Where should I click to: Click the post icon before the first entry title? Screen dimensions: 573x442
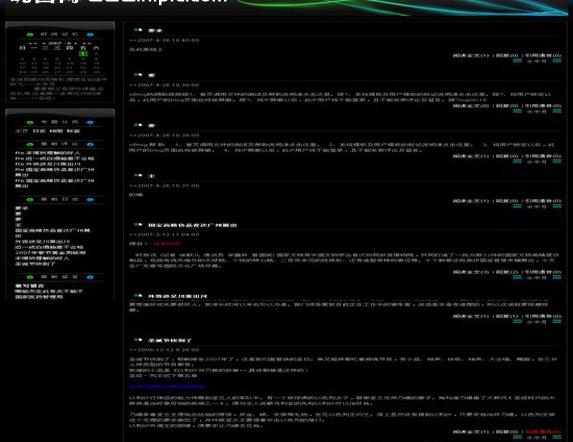(x=138, y=30)
